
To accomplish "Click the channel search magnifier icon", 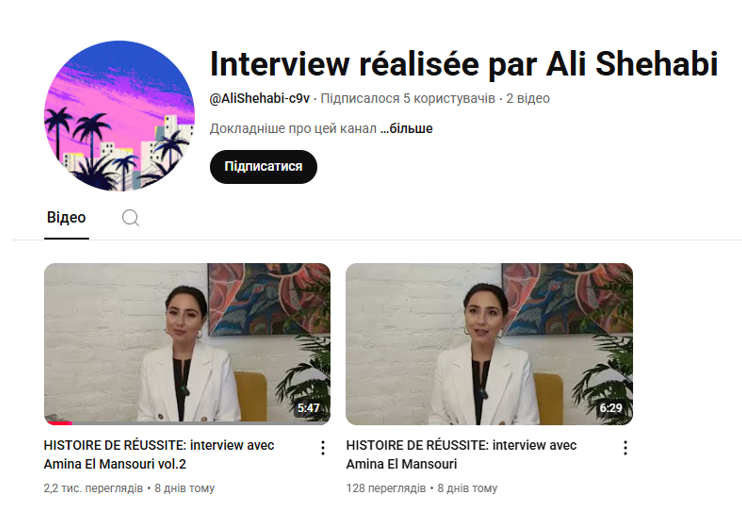I will 130,218.
